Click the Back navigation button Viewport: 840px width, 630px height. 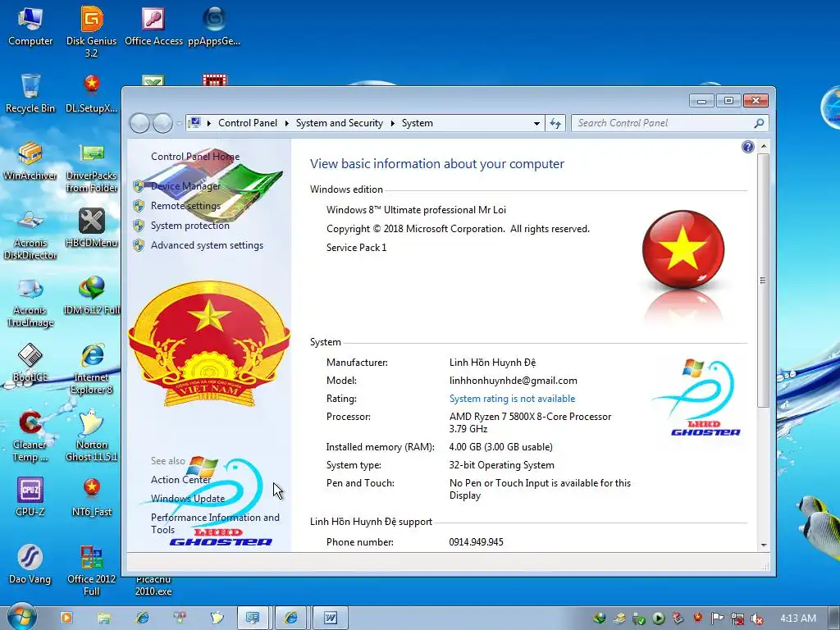click(x=139, y=123)
